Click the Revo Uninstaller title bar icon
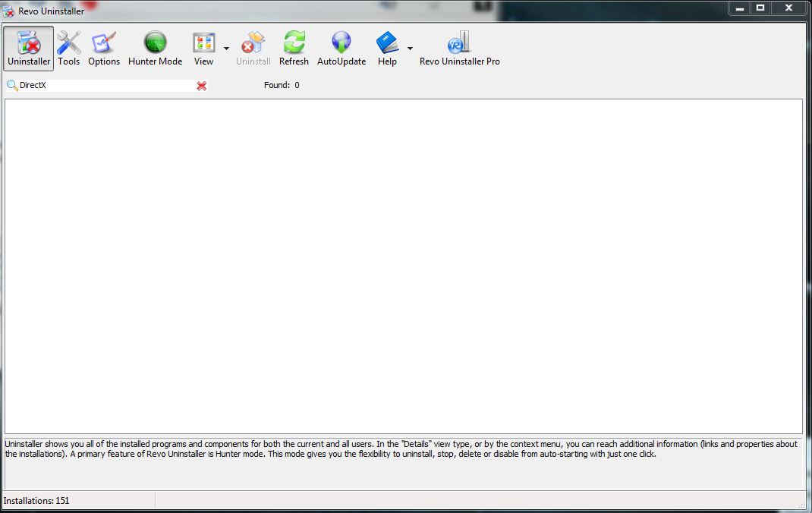 8,11
